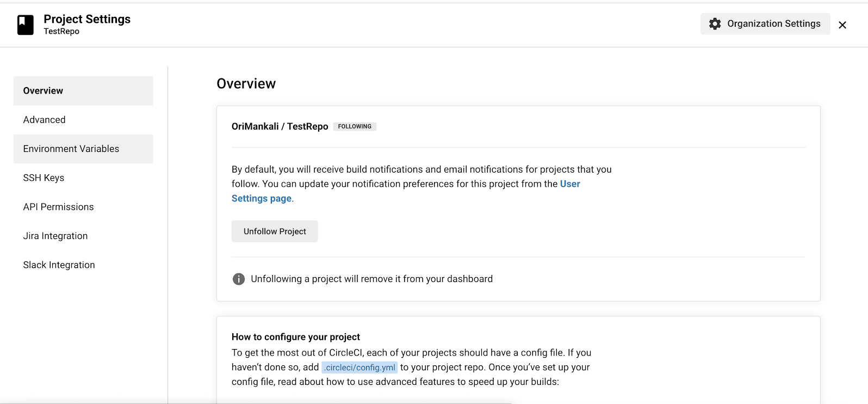Click the Unfollow Project button
This screenshot has width=868, height=404.
275,231
